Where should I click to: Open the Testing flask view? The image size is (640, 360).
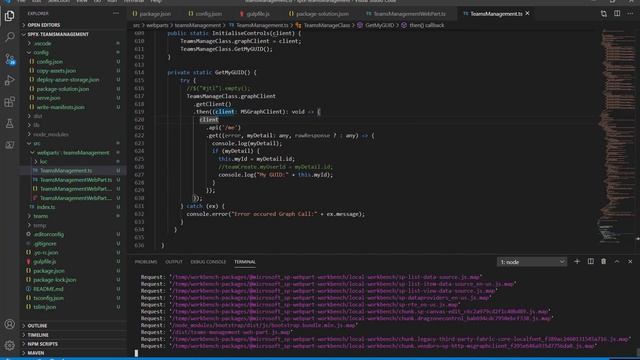click(9, 123)
